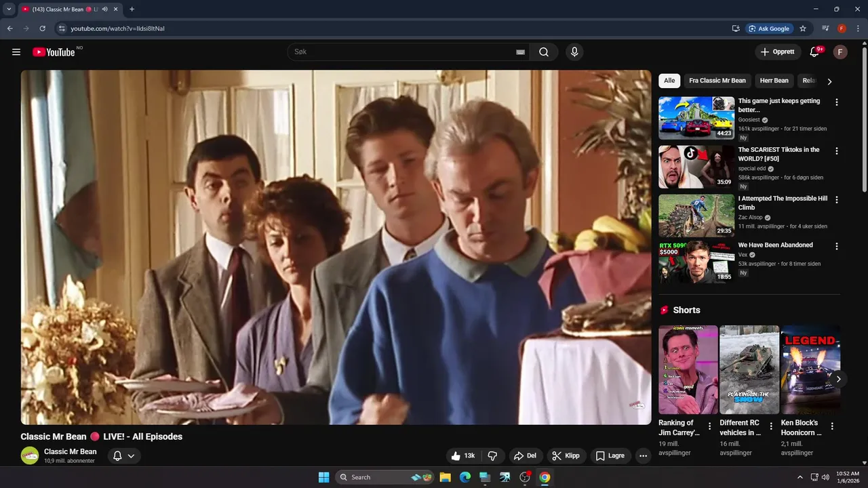Open YouTube notifications bell

[815, 52]
